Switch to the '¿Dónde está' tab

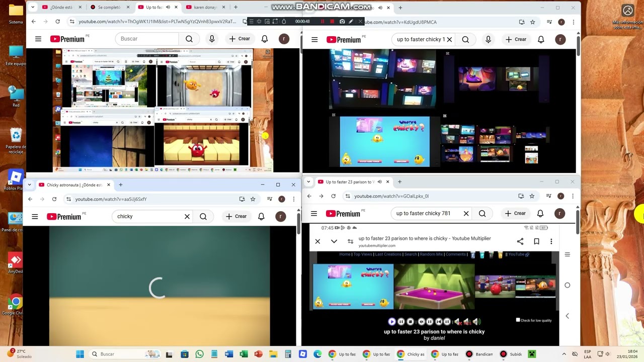pyautogui.click(x=62, y=7)
